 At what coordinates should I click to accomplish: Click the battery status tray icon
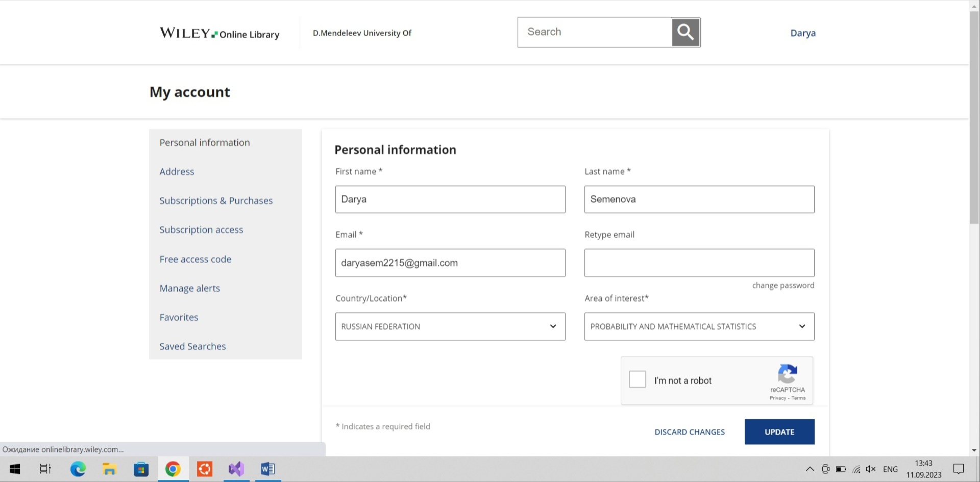point(841,469)
